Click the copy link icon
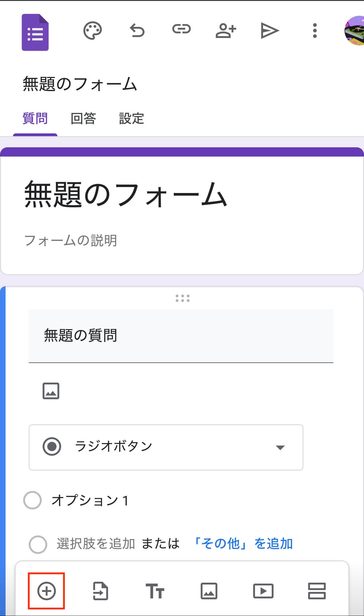Viewport: 364px width, 616px height. (x=182, y=29)
